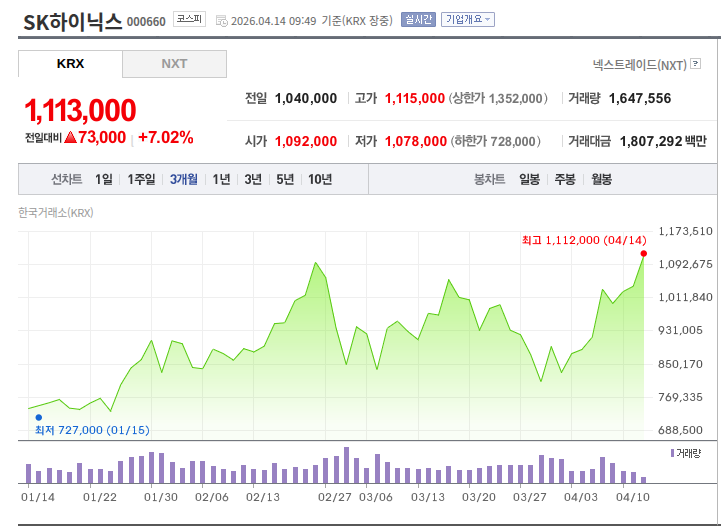Click the 거래량 value 1,647,556
This screenshot has height=526, width=721.
coord(640,98)
